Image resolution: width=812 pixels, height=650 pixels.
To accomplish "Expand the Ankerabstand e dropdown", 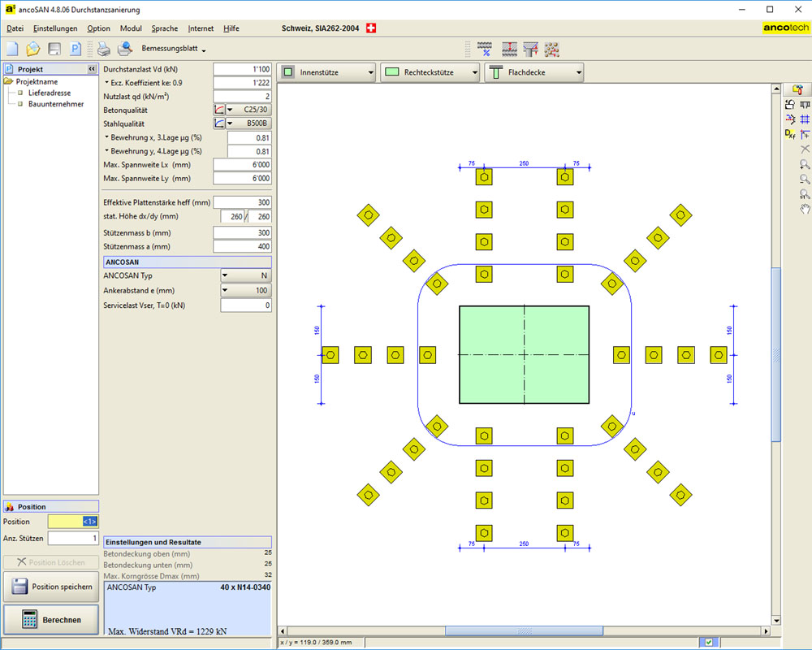I will (246, 290).
